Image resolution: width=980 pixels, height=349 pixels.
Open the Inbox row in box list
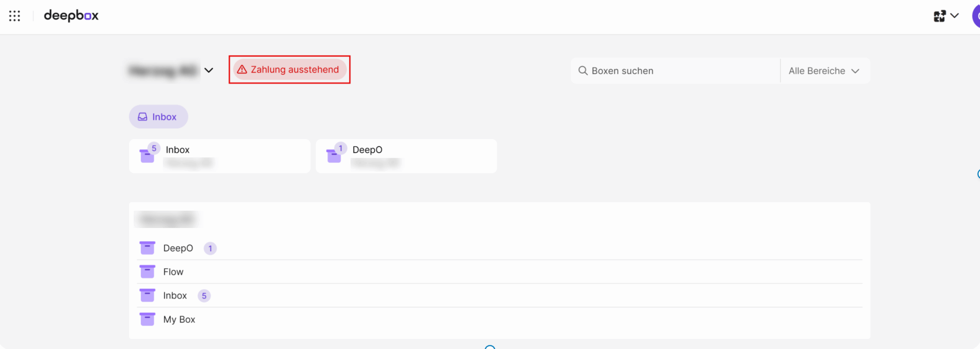(175, 295)
